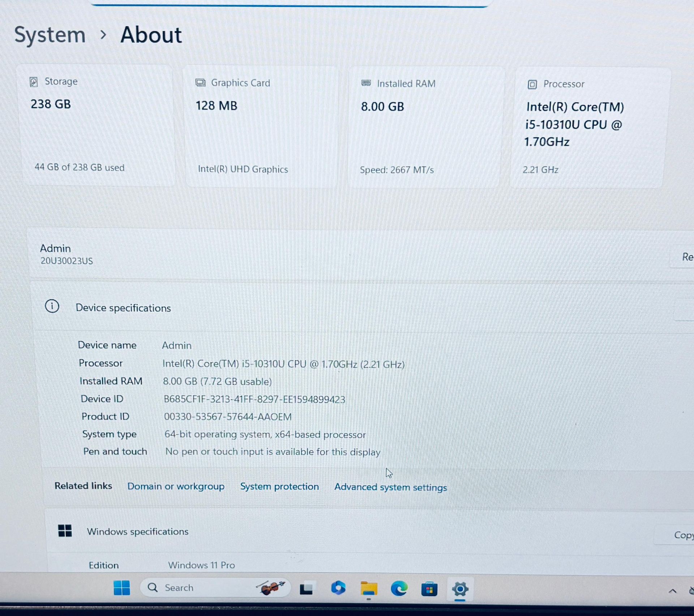Image resolution: width=694 pixels, height=616 pixels.
Task: Open the Windows Start menu
Action: [x=122, y=588]
